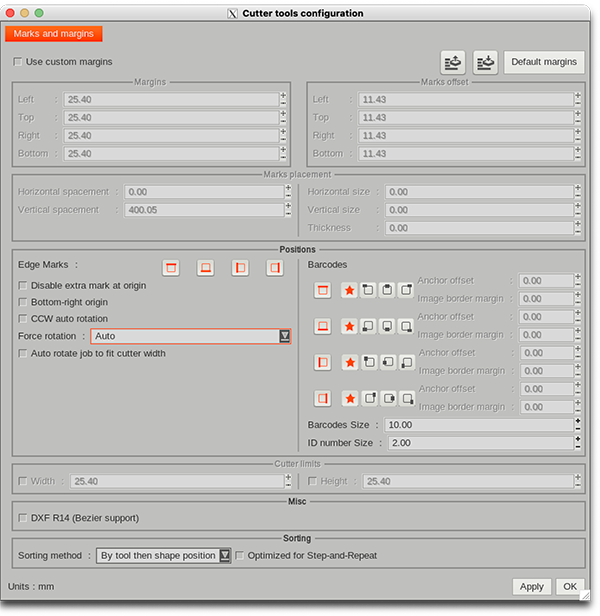Click the import settings icon beside Default margins
600x616 pixels.
485,62
